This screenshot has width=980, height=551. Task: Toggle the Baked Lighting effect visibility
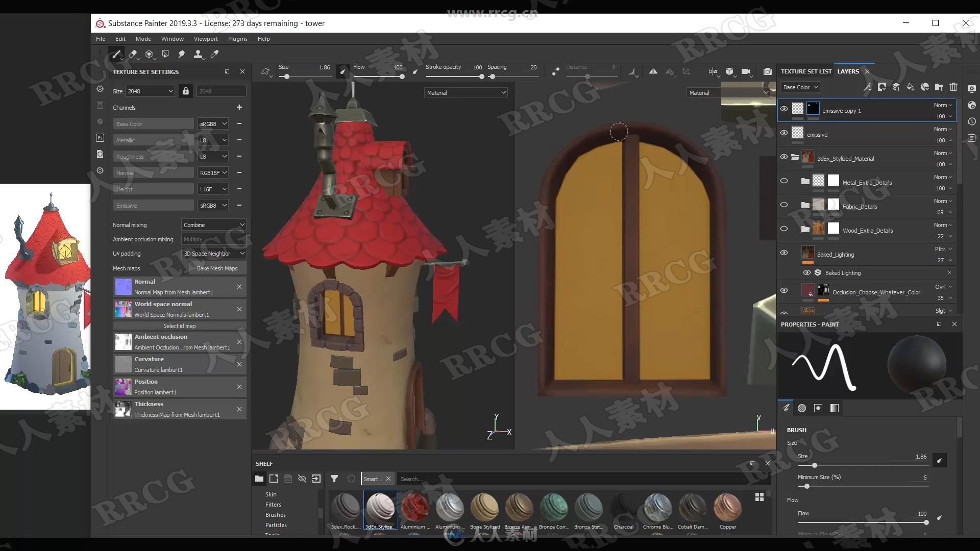[807, 273]
